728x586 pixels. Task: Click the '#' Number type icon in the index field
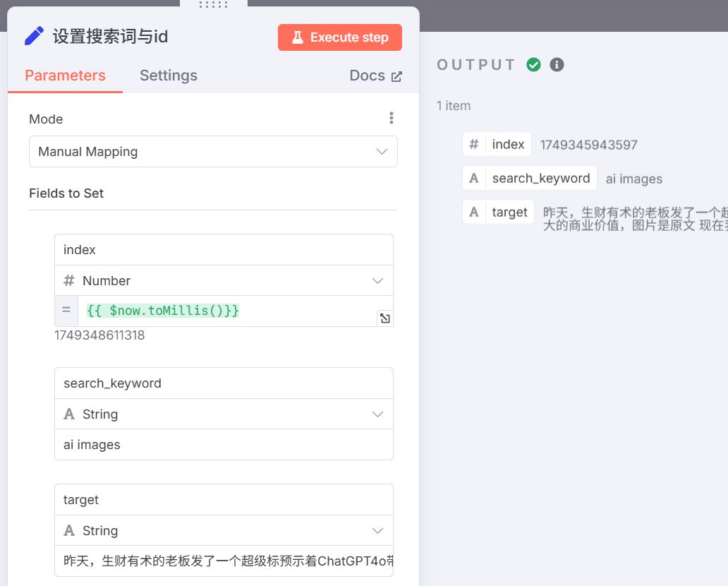68,280
